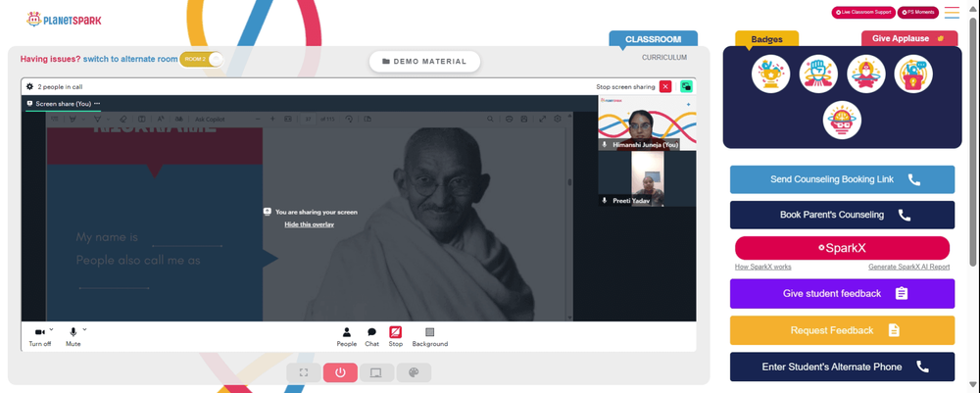Switch to the CURRICULUM tab
Image resolution: width=980 pixels, height=393 pixels.
[x=663, y=58]
